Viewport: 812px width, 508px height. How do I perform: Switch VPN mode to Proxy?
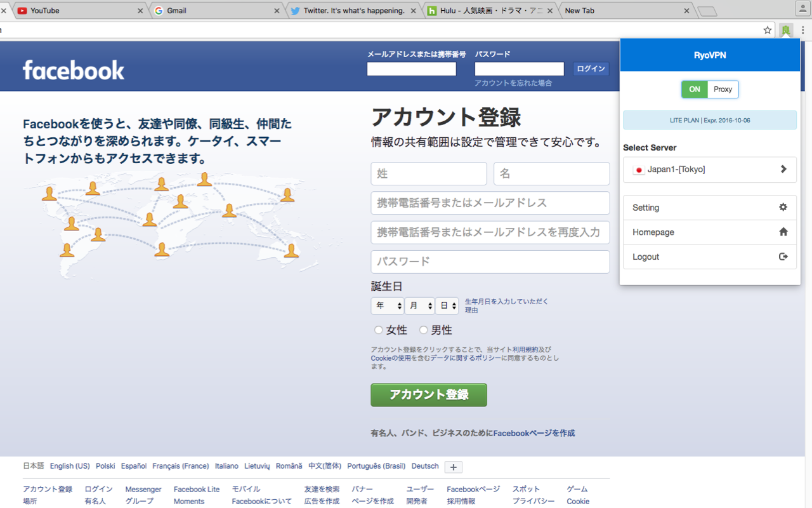point(723,90)
